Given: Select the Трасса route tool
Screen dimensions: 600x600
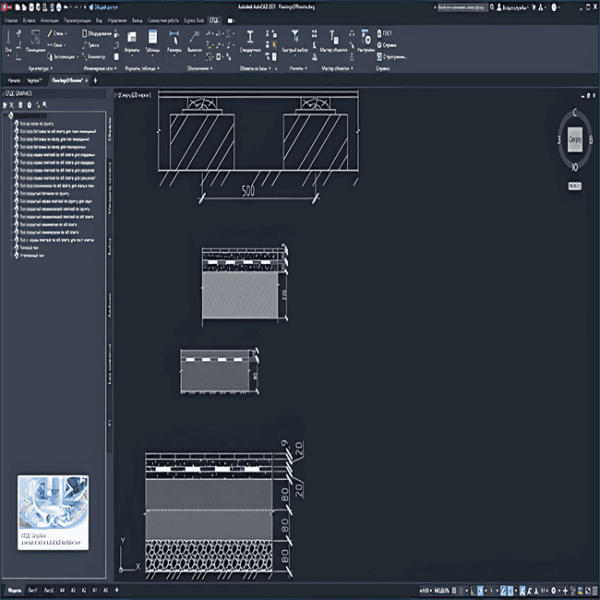Looking at the screenshot, I should (91, 45).
